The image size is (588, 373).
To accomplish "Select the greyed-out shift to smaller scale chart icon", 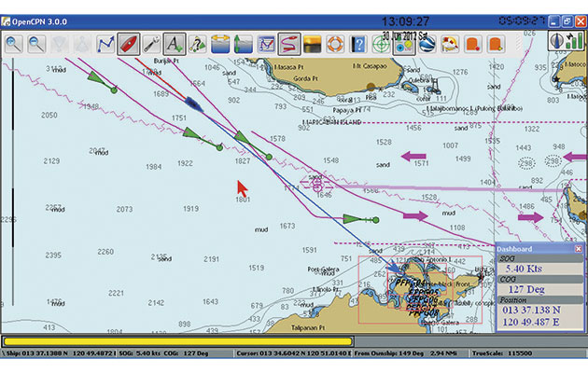I will point(82,44).
